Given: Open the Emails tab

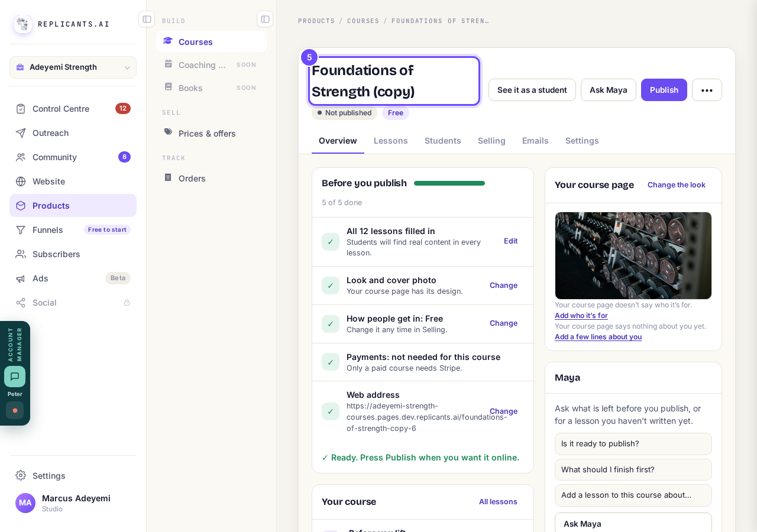Looking at the screenshot, I should (535, 141).
